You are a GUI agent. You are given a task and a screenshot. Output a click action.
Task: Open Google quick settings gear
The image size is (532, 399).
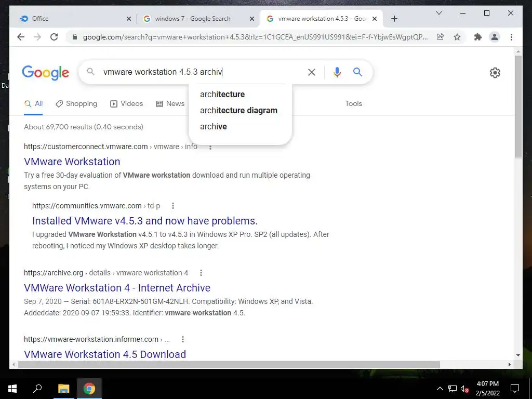coord(495,73)
